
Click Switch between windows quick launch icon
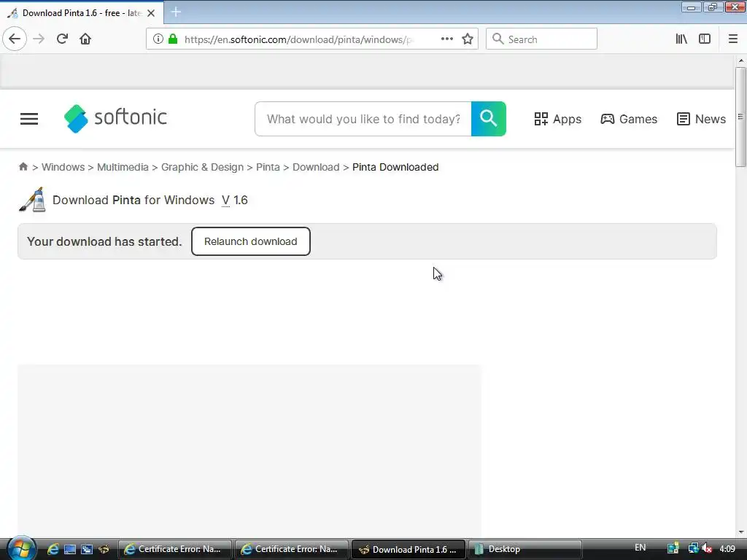click(x=87, y=549)
